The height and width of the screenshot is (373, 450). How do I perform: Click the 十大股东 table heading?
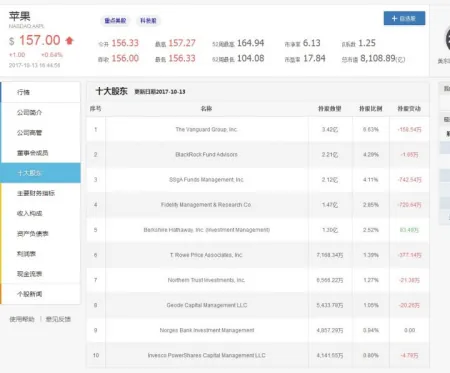[x=112, y=91]
